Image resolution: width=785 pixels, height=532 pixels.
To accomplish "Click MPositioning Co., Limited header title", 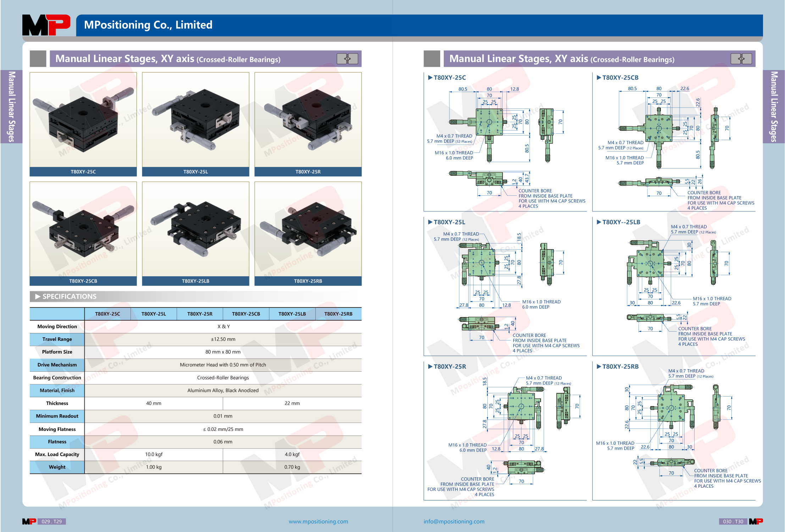I will 148,25.
